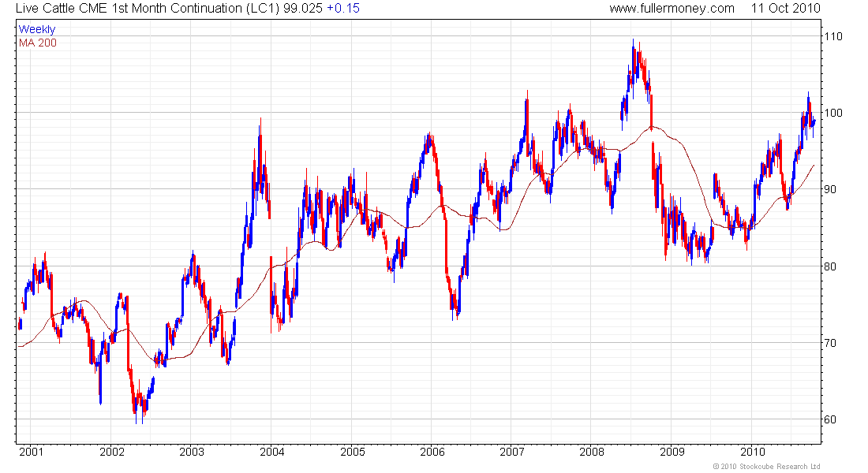Click the price change value +0.15
868x473 pixels.
coord(343,9)
